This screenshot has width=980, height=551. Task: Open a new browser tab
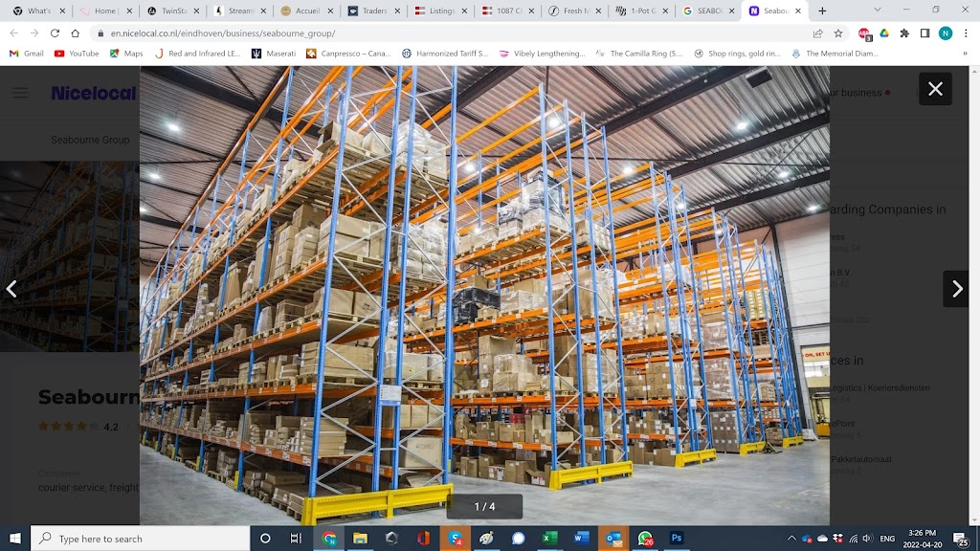pyautogui.click(x=822, y=11)
